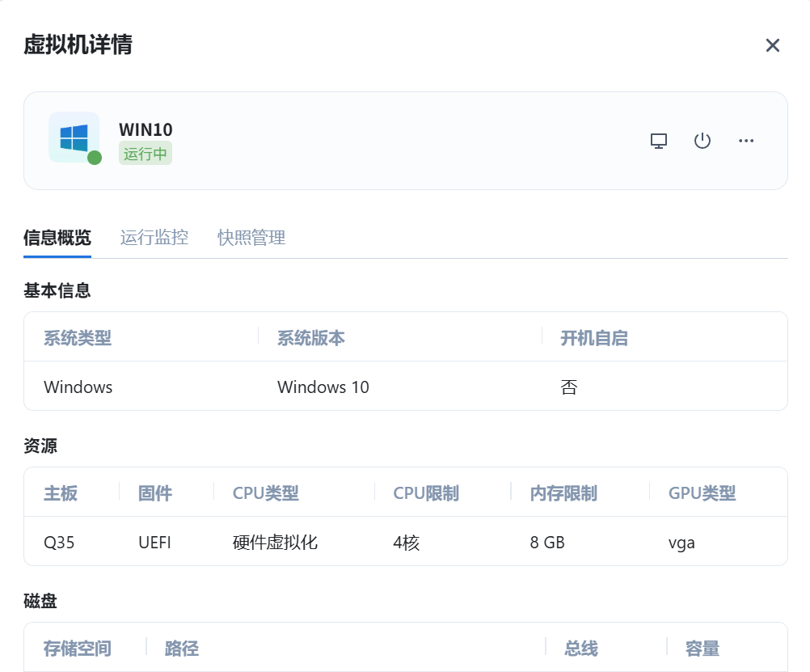Click the vga GPU type value
Image resolution: width=810 pixels, height=672 pixels.
[x=681, y=543]
